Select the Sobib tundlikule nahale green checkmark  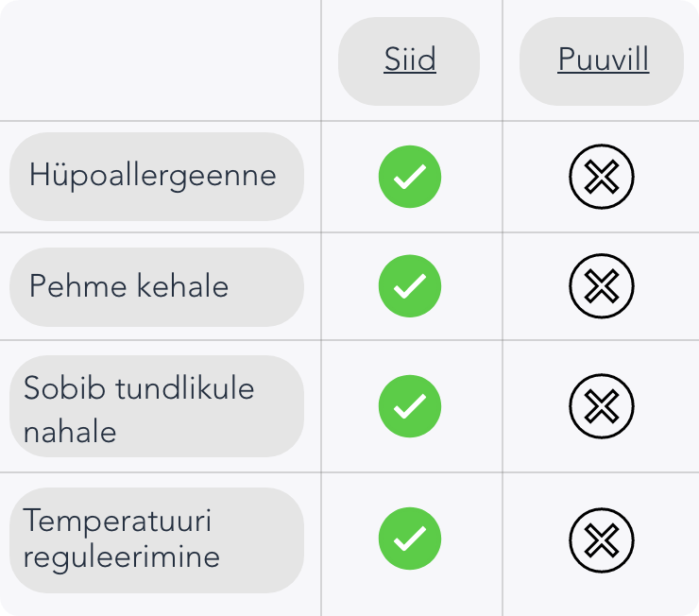click(410, 406)
